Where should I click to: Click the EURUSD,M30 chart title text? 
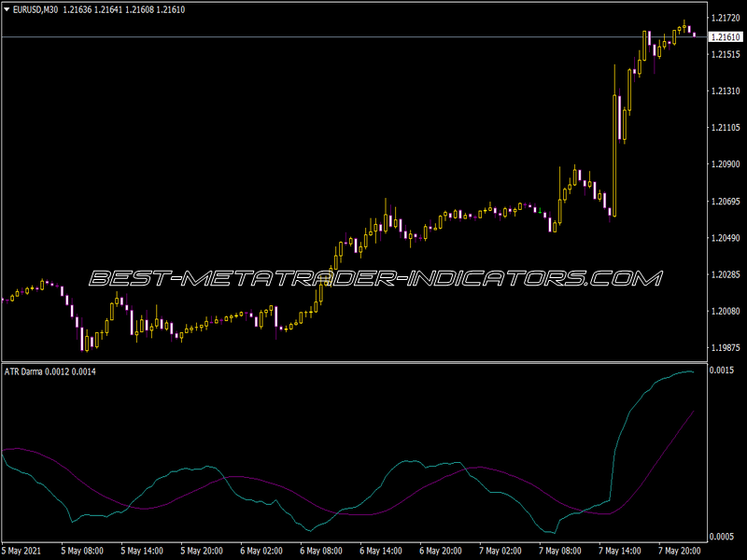pyautogui.click(x=35, y=9)
